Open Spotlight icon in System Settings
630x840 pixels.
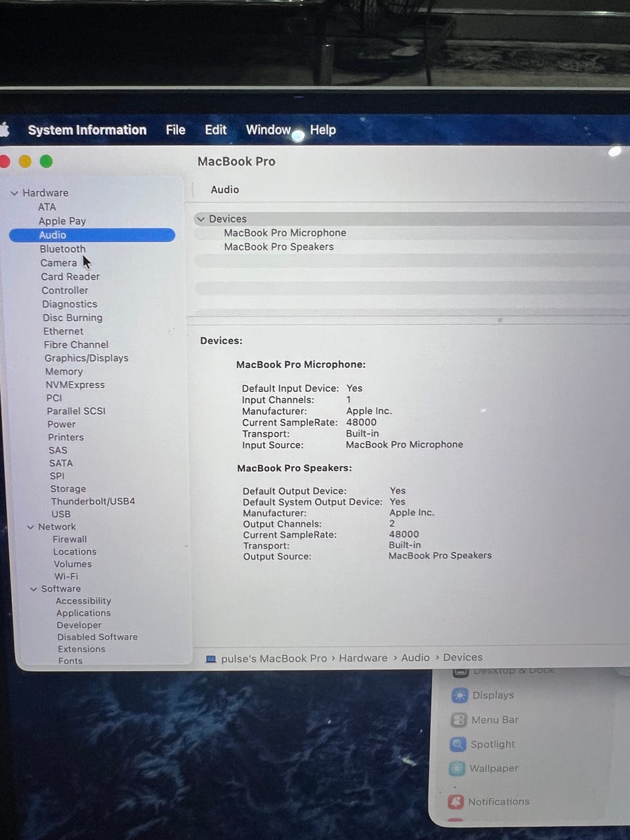pos(457,744)
